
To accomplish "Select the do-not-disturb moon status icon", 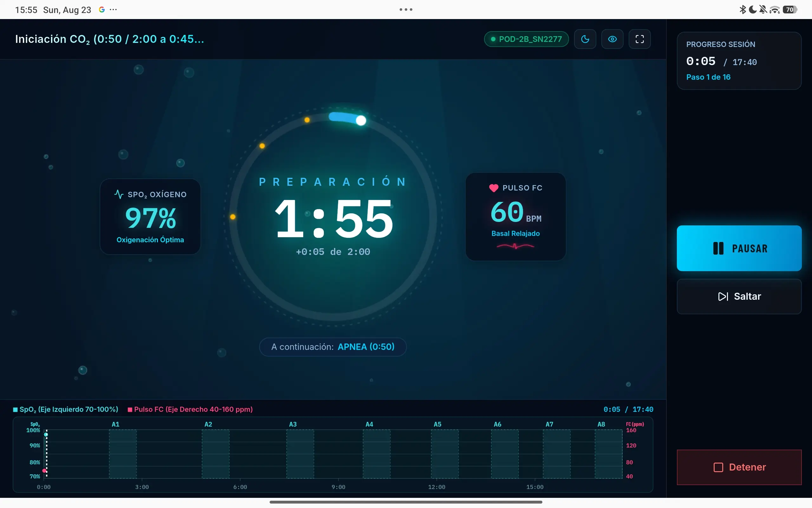I will tap(753, 10).
